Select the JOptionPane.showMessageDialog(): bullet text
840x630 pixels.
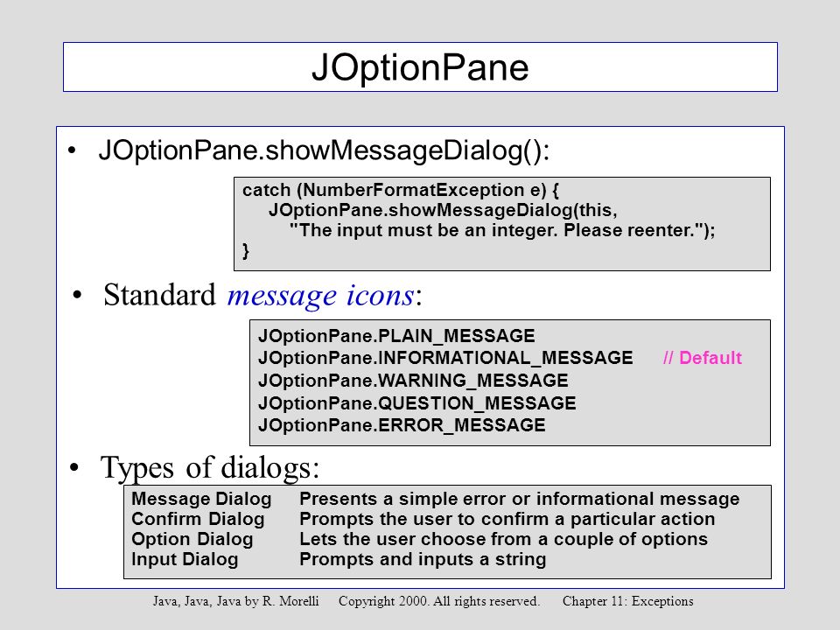(324, 150)
